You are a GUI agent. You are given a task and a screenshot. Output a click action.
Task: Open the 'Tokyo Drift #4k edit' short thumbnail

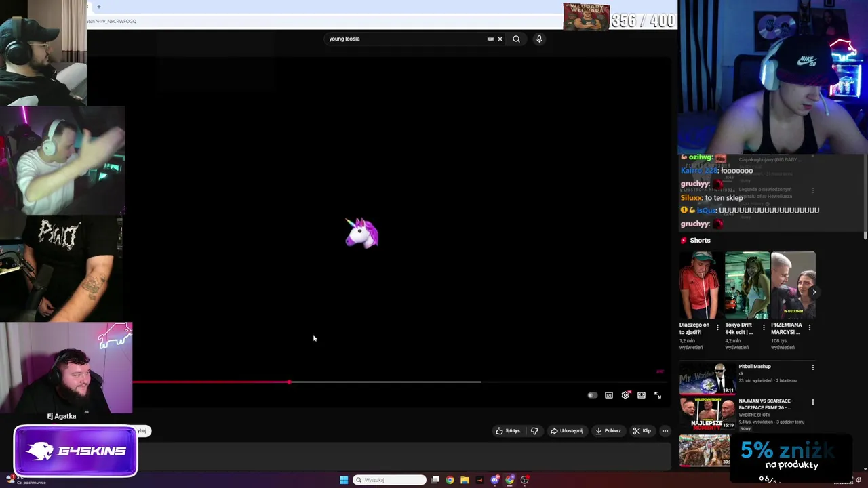coord(747,285)
